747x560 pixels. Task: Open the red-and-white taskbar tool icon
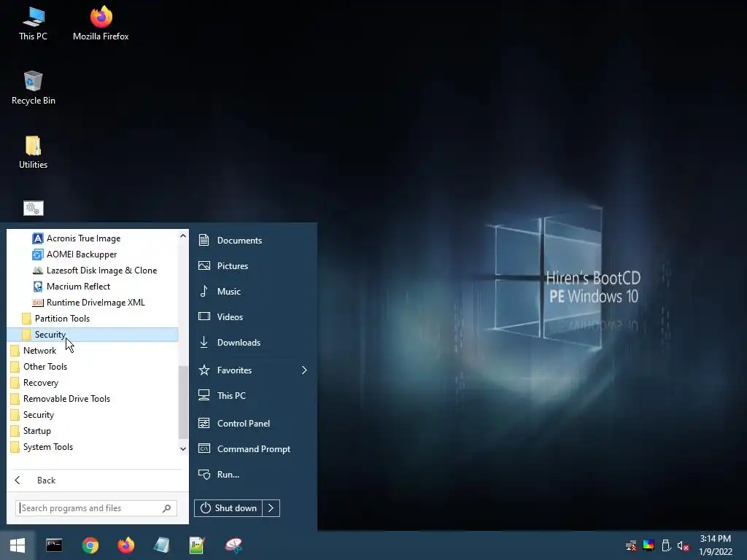pyautogui.click(x=233, y=545)
